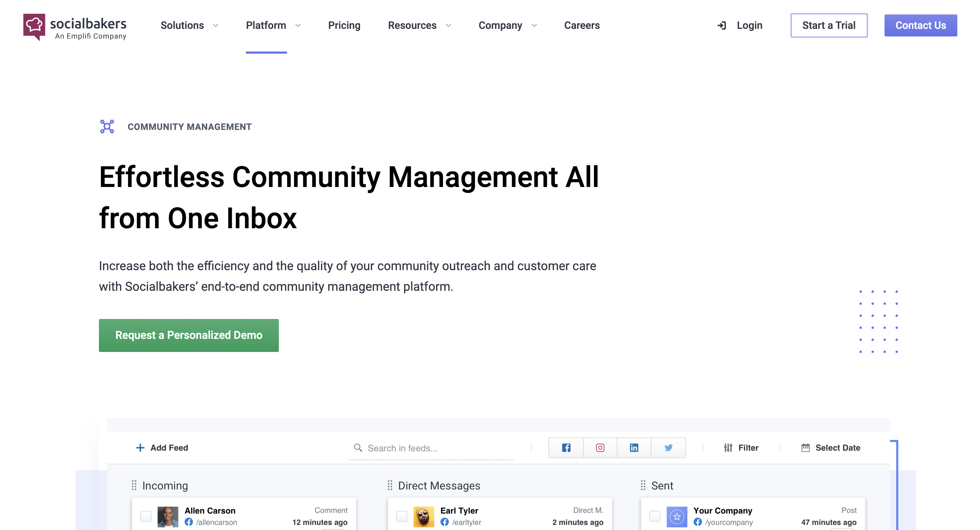Click the Twitter filter icon

click(x=668, y=448)
